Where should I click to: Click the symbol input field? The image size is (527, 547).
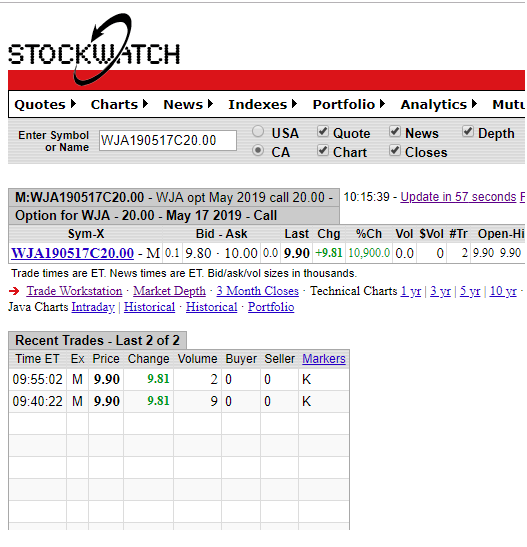tap(168, 141)
